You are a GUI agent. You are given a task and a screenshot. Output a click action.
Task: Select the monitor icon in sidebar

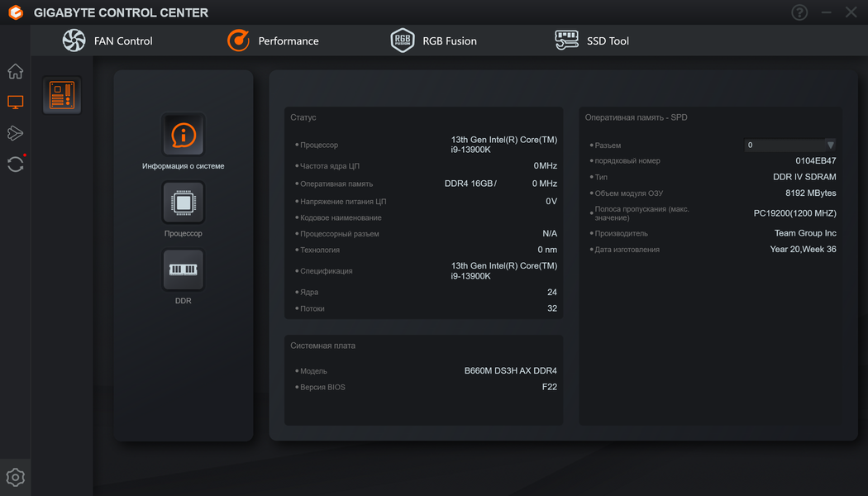tap(16, 102)
